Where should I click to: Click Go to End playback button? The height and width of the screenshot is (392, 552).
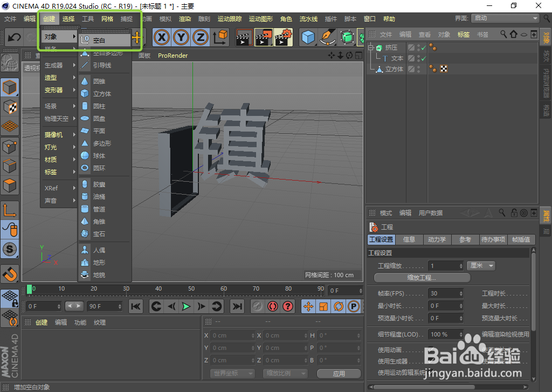tap(237, 306)
